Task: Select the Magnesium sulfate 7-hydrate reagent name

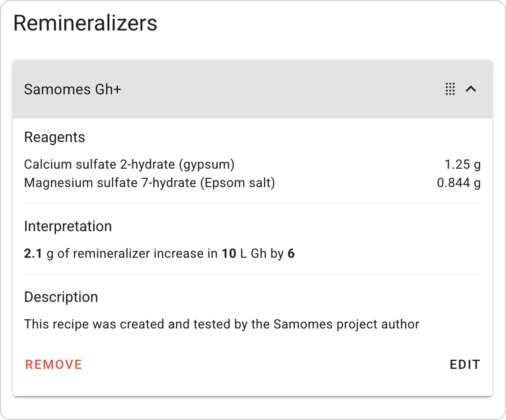Action: click(149, 183)
